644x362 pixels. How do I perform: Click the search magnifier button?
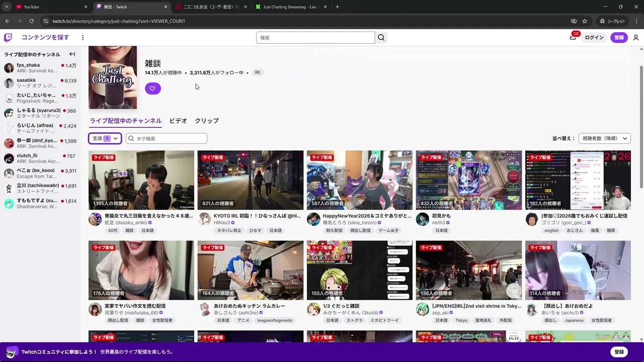[381, 37]
